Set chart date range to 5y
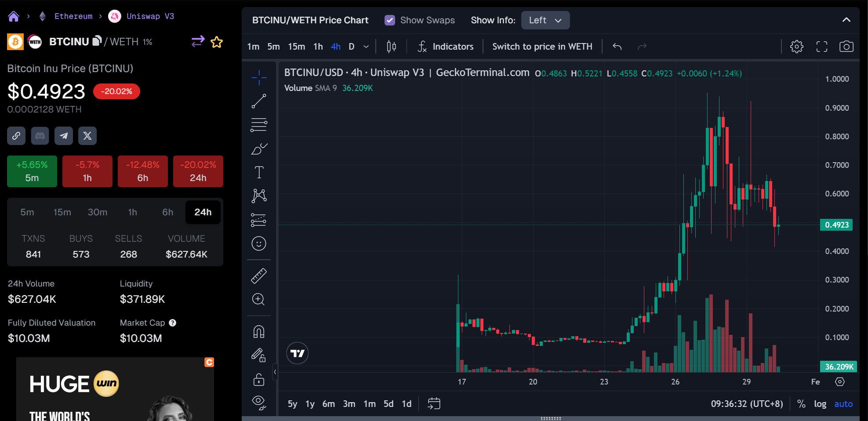This screenshot has width=868, height=421. tap(293, 404)
